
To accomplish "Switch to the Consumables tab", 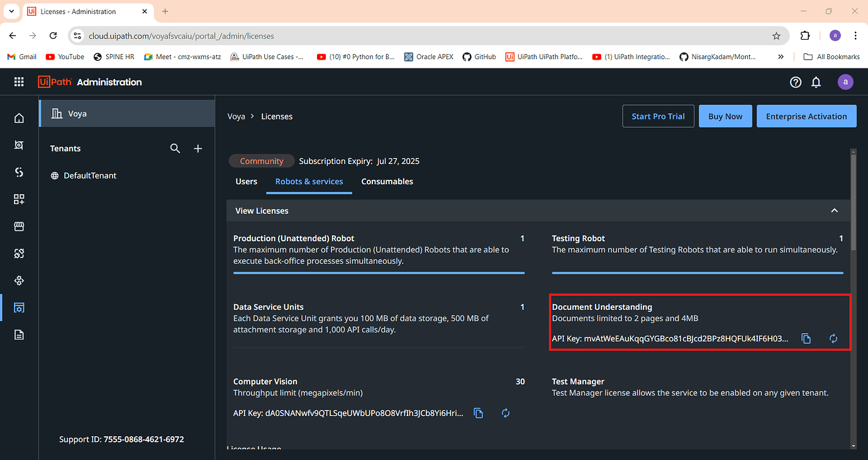I will [x=387, y=182].
